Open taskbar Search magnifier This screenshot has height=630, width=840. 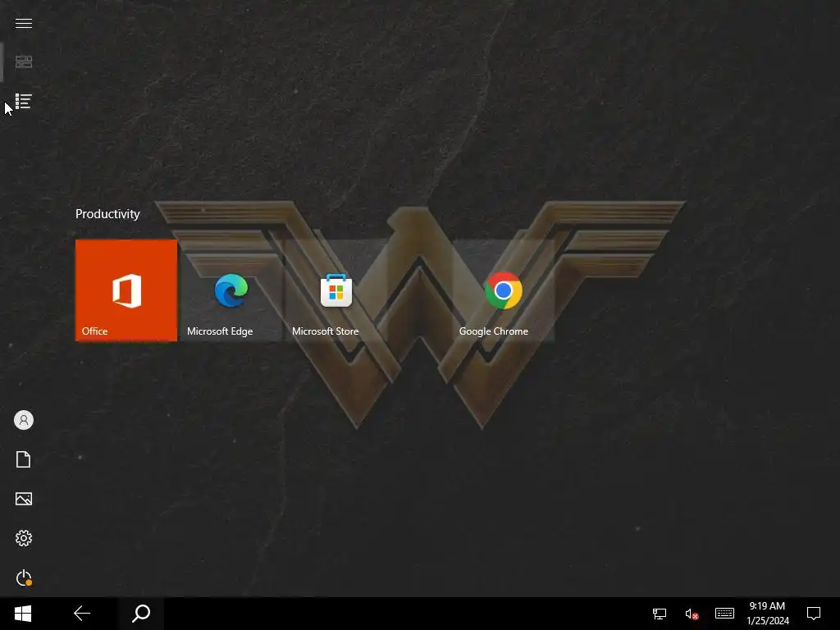point(141,614)
